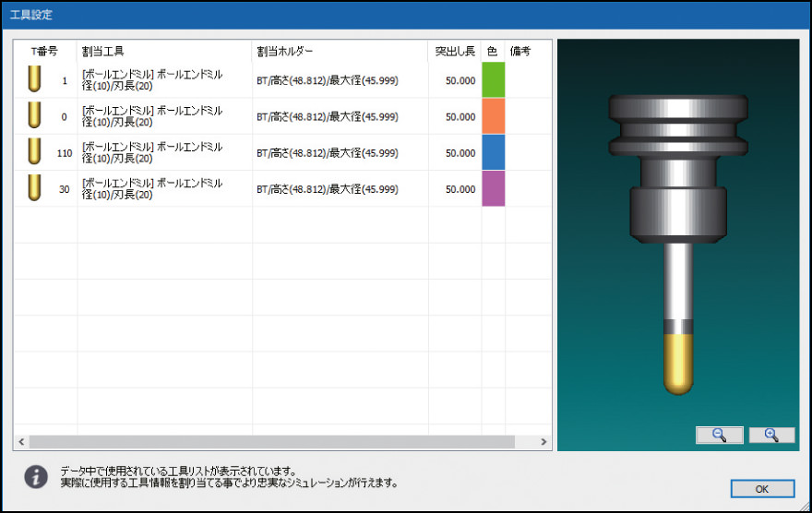Click the ball end mill icon for T30
Viewport: 812px width, 513px height.
34,188
